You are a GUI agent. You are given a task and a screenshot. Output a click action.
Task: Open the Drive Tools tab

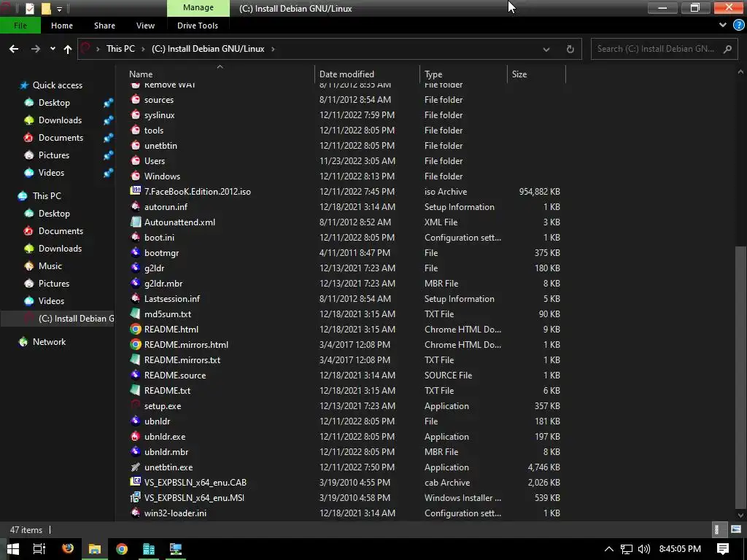tap(197, 26)
